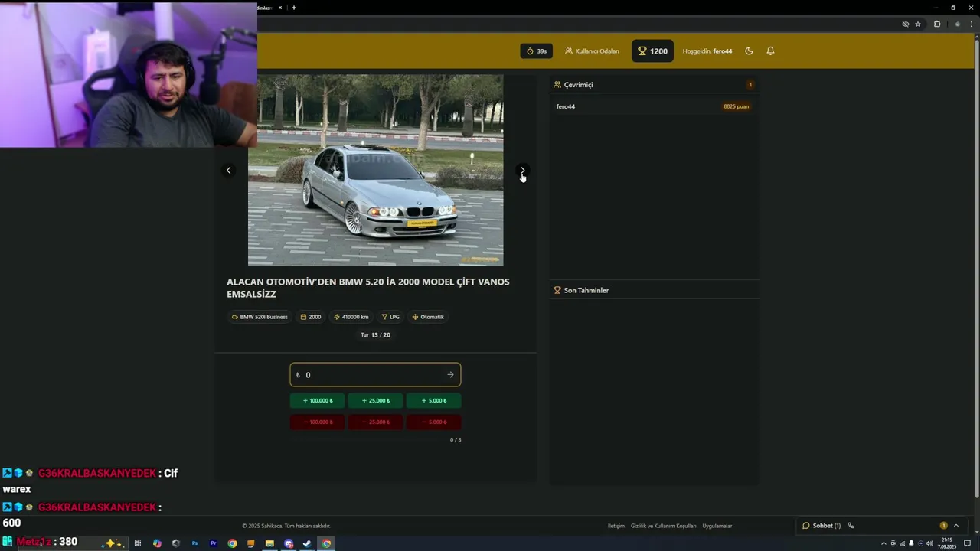
Task: Open Kullanıcı Odaları rooms
Action: pos(592,51)
